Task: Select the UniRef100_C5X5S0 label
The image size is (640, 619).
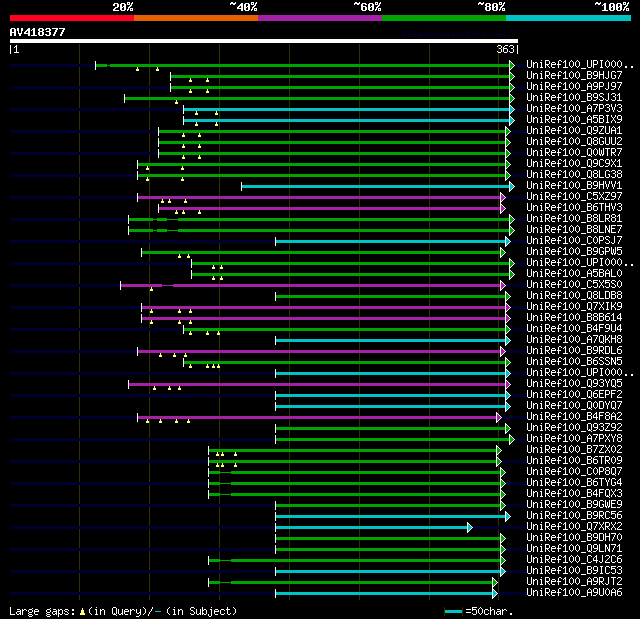Action: coord(574,285)
